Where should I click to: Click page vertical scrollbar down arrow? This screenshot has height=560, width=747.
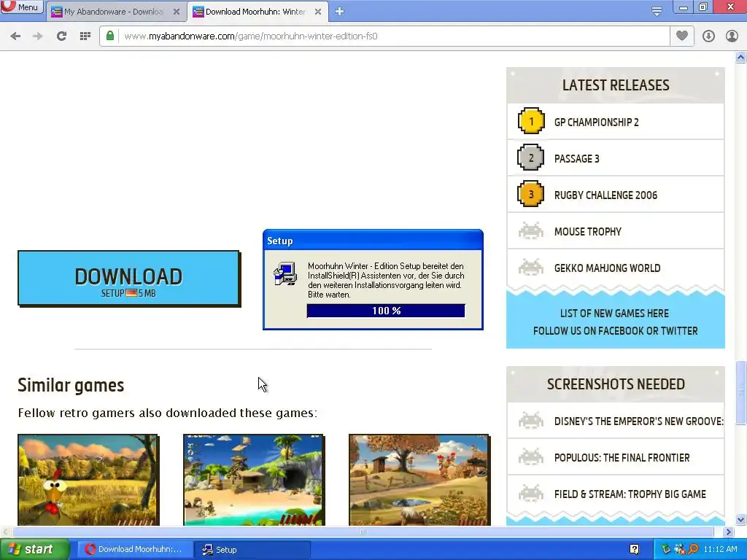[740, 519]
